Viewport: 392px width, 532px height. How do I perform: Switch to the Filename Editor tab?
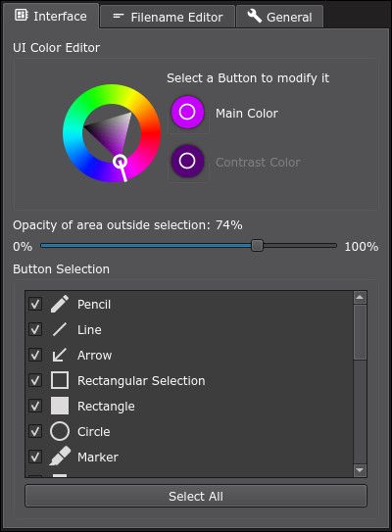tap(168, 17)
